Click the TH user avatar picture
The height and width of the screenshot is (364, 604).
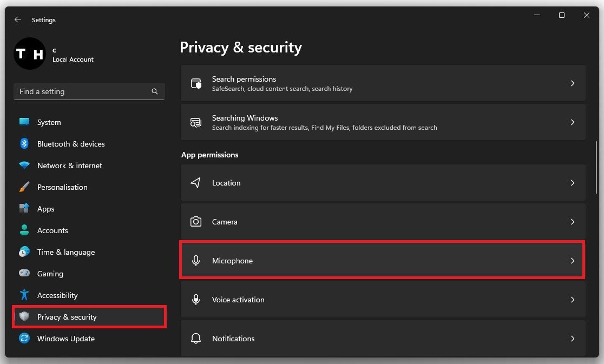click(x=30, y=54)
